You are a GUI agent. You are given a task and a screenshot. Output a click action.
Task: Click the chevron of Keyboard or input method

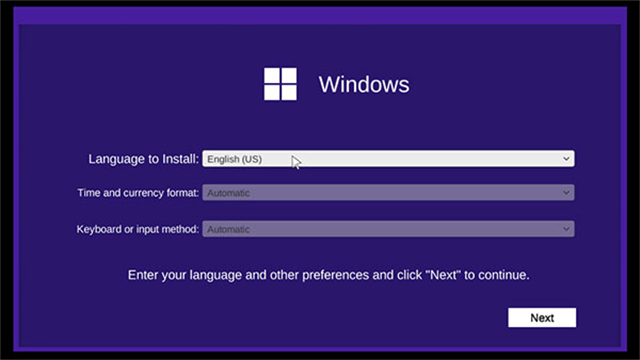(x=566, y=229)
